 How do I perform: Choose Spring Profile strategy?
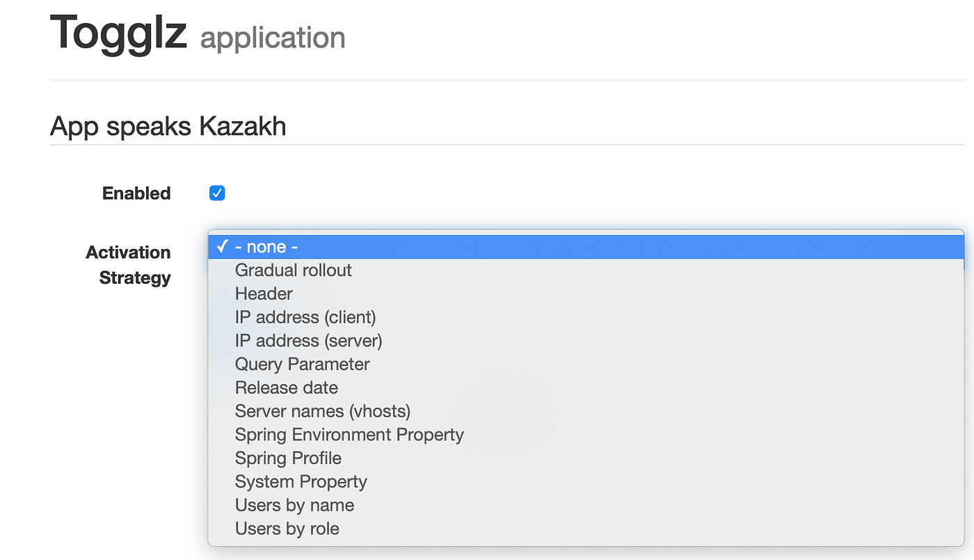click(x=586, y=458)
